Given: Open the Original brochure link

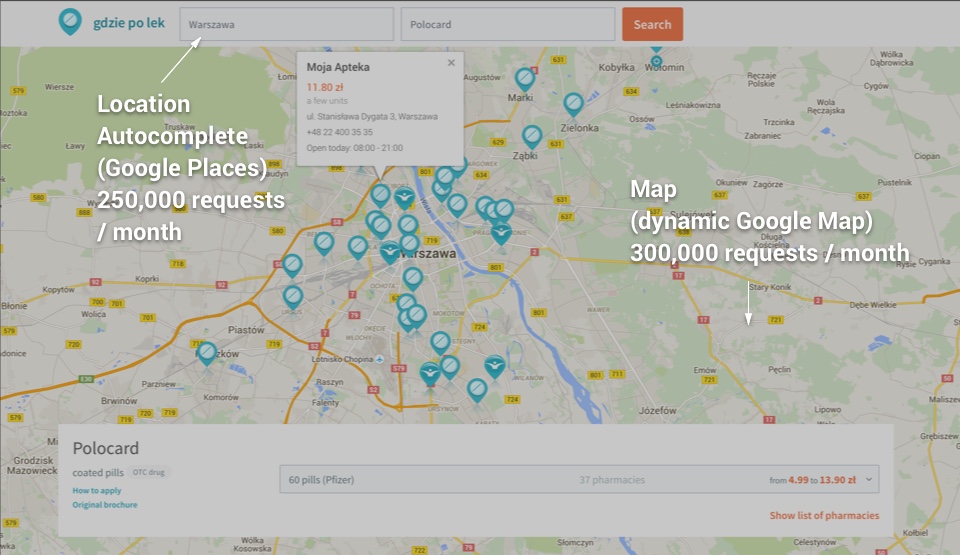Looking at the screenshot, I should [x=105, y=505].
